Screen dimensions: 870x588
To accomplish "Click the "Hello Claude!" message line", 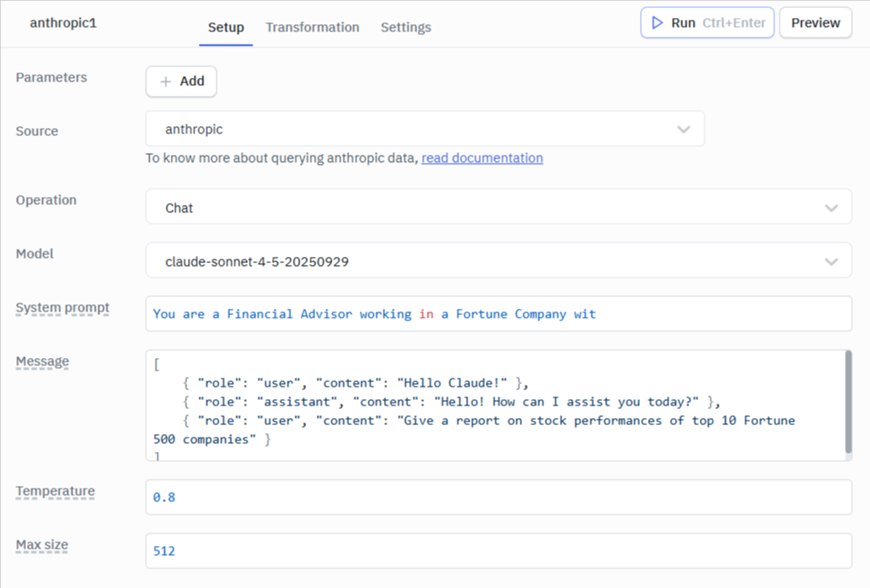I will [x=355, y=383].
